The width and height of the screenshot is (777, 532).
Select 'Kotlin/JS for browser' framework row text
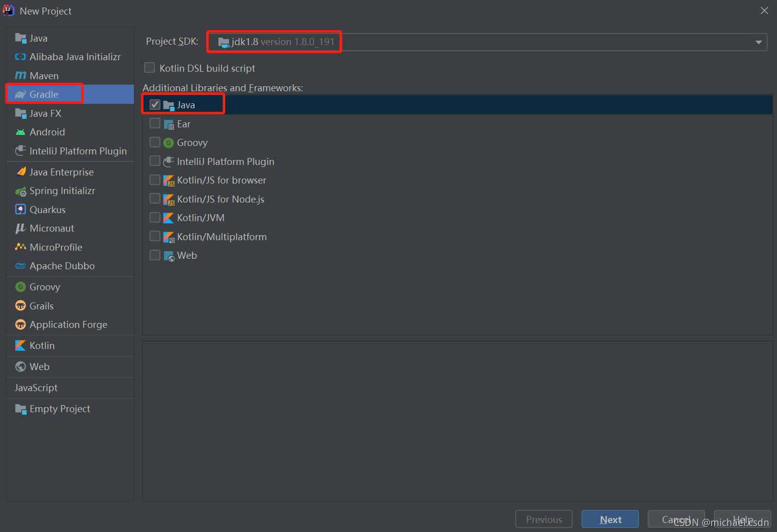pyautogui.click(x=222, y=180)
